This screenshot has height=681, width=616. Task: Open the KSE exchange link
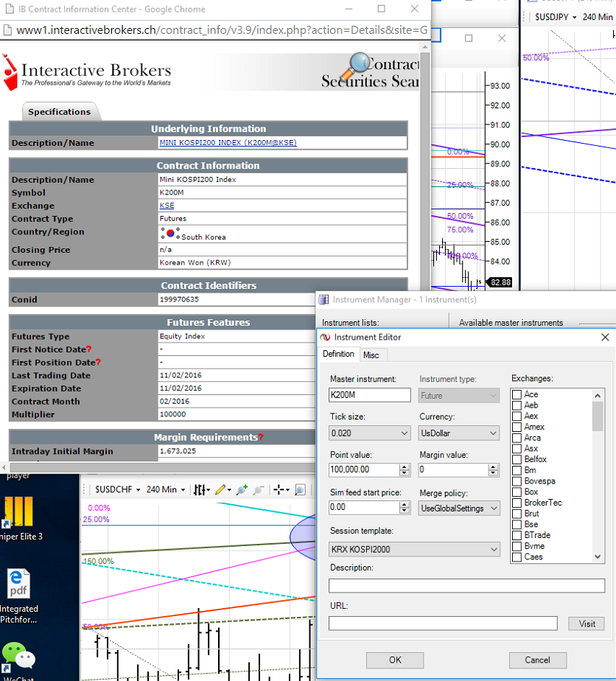tap(167, 206)
